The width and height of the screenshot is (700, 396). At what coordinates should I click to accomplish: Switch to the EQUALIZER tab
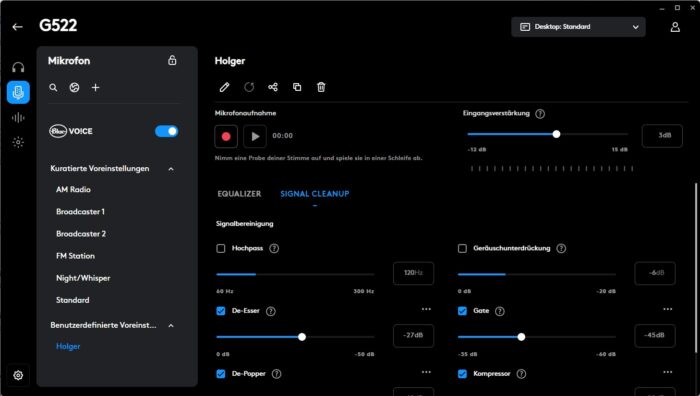239,194
